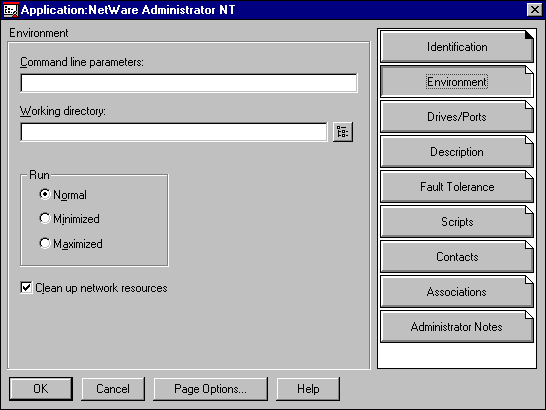Show the Fault Tolerance page

tap(457, 187)
